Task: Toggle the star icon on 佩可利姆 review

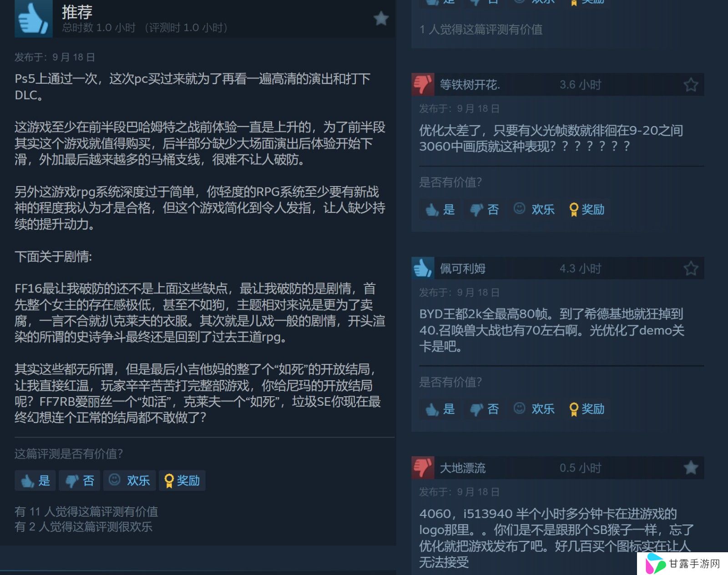Action: pyautogui.click(x=691, y=268)
